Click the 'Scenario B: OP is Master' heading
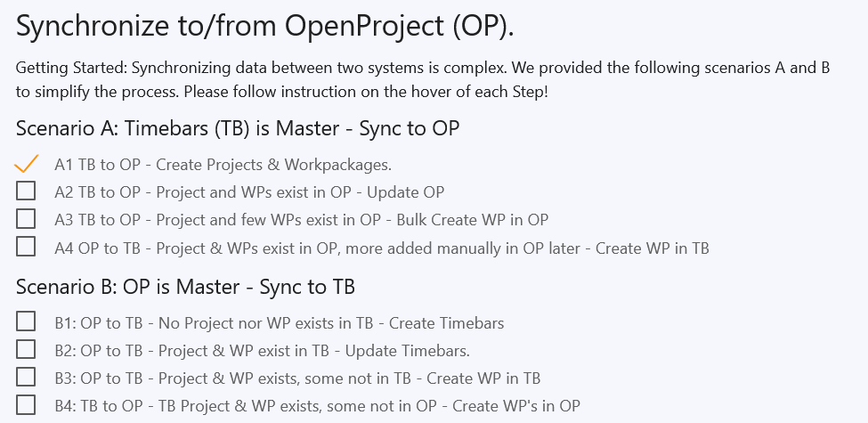868x423 pixels. point(186,287)
